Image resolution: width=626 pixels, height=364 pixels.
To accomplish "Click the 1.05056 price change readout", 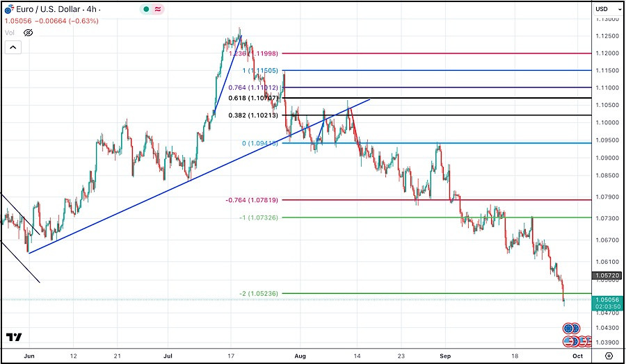I will (51, 21).
